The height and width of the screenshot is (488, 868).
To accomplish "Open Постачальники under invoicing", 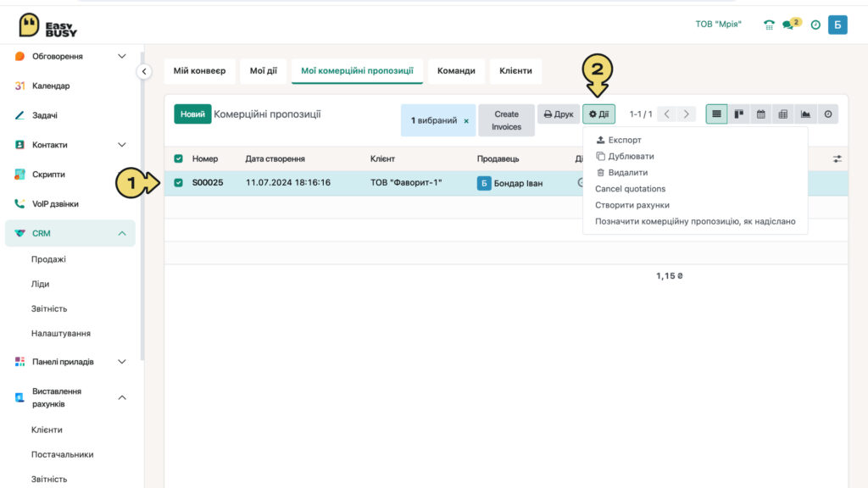I will point(63,454).
